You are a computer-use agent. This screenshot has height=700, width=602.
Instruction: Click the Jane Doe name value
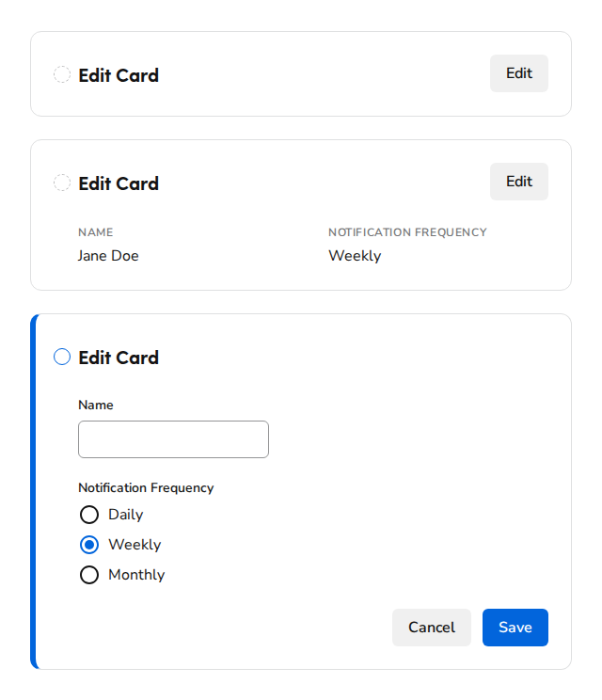tap(108, 255)
